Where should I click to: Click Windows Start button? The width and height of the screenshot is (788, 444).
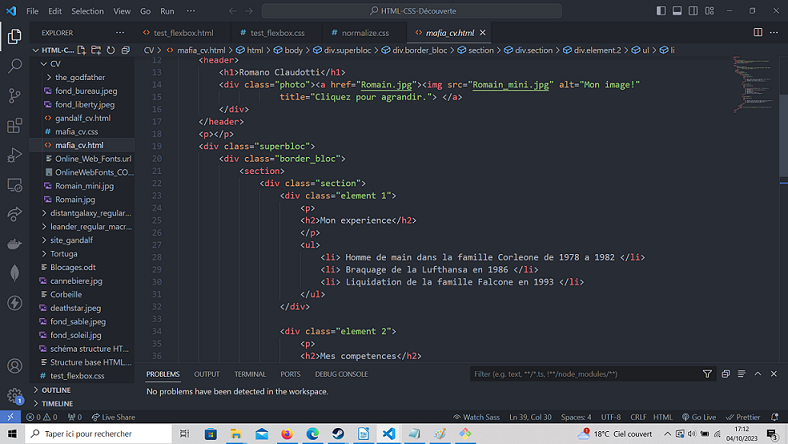point(12,433)
